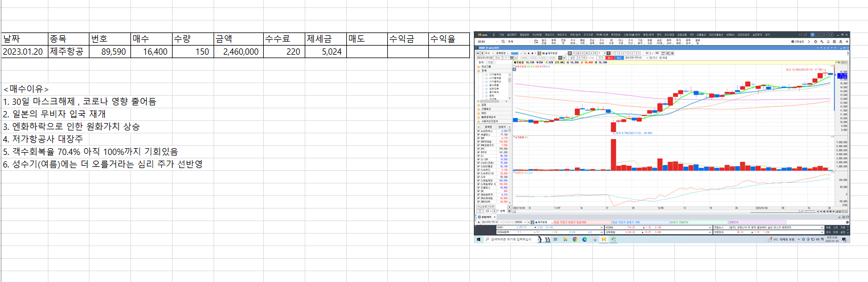Click yellow H-able app icon in taskbar
This screenshot has height=282, width=868.
point(604,239)
